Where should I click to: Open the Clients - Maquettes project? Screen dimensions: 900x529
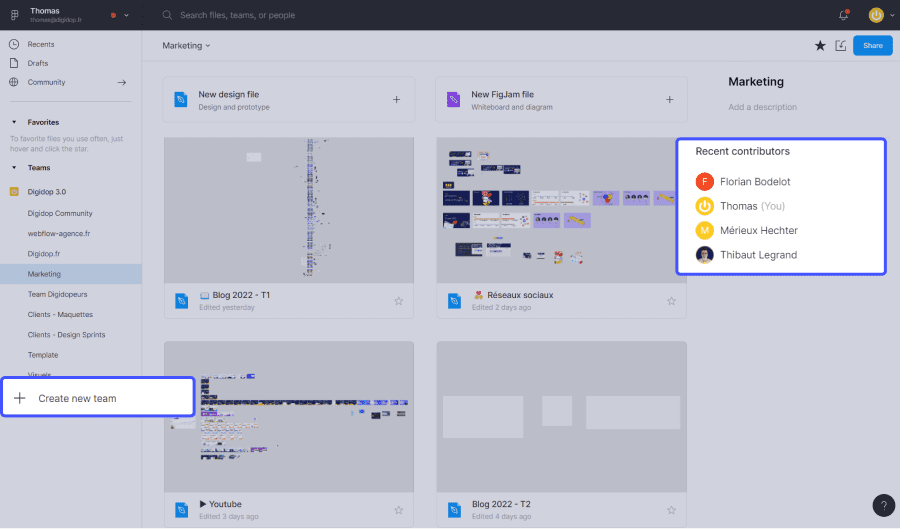click(60, 314)
